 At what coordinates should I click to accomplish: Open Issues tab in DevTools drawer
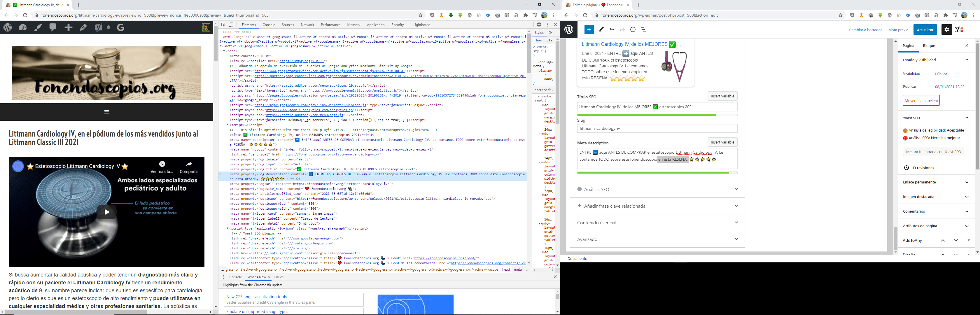point(279,277)
